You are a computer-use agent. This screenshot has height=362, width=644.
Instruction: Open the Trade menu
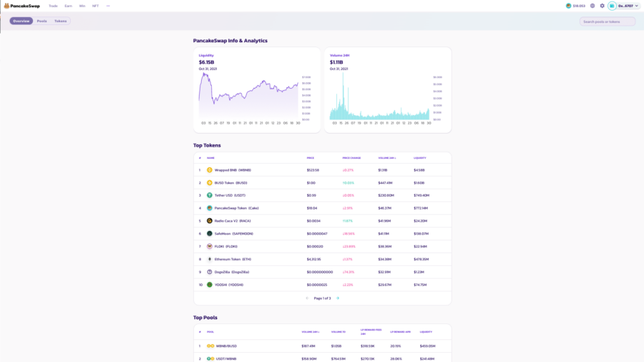tap(53, 6)
